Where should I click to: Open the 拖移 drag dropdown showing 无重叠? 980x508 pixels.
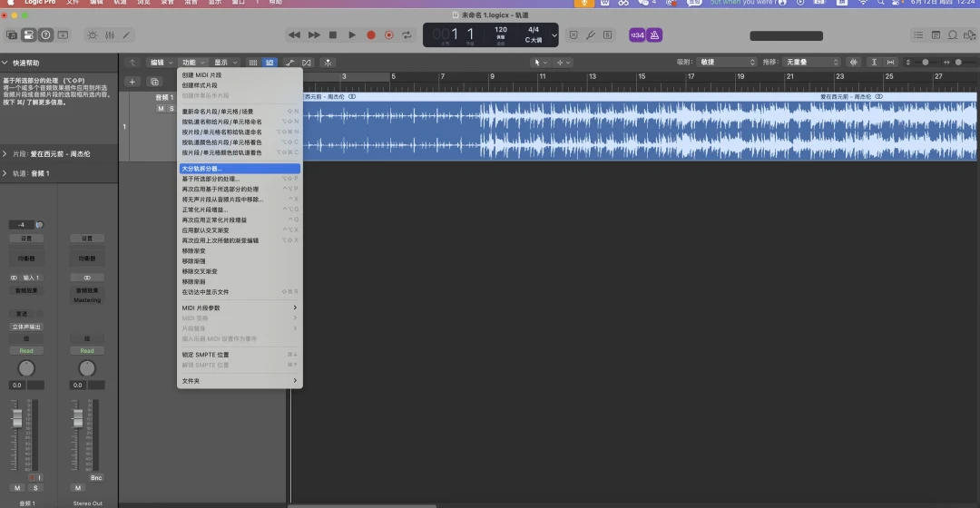point(811,63)
